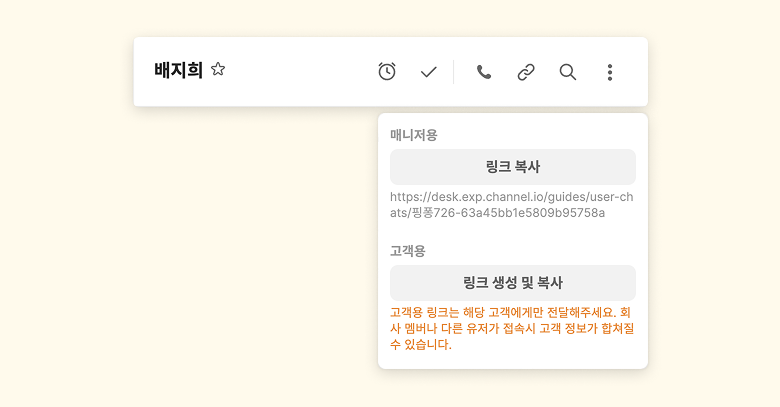This screenshot has height=407, width=780.
Task: Click the vertical ellipsis icon in header
Action: tap(610, 72)
